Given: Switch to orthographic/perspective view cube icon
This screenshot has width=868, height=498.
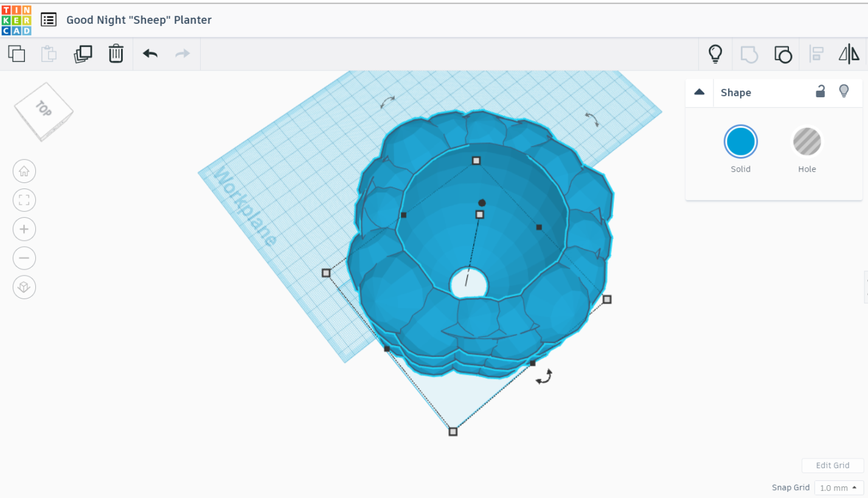Looking at the screenshot, I should [x=24, y=287].
